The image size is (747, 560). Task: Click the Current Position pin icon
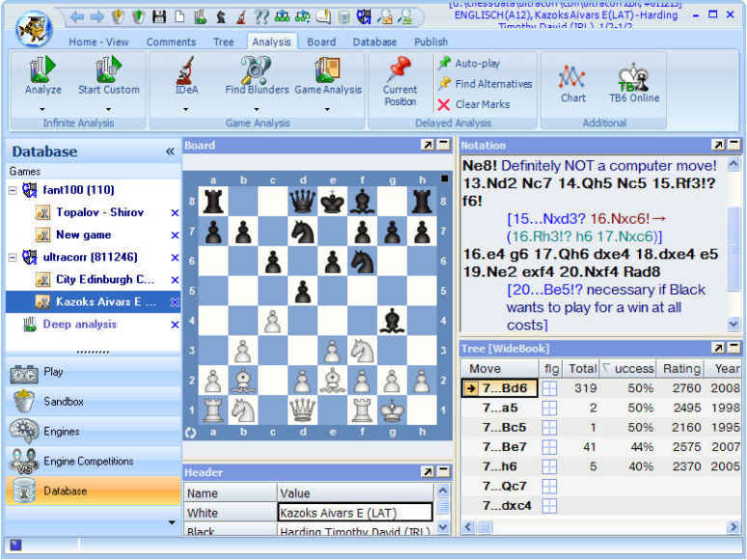(400, 73)
